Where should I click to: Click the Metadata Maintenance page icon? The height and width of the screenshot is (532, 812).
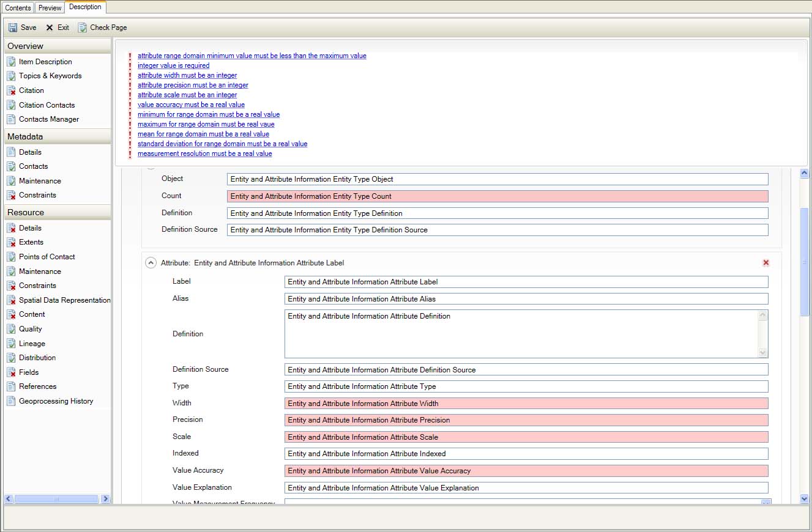click(11, 181)
